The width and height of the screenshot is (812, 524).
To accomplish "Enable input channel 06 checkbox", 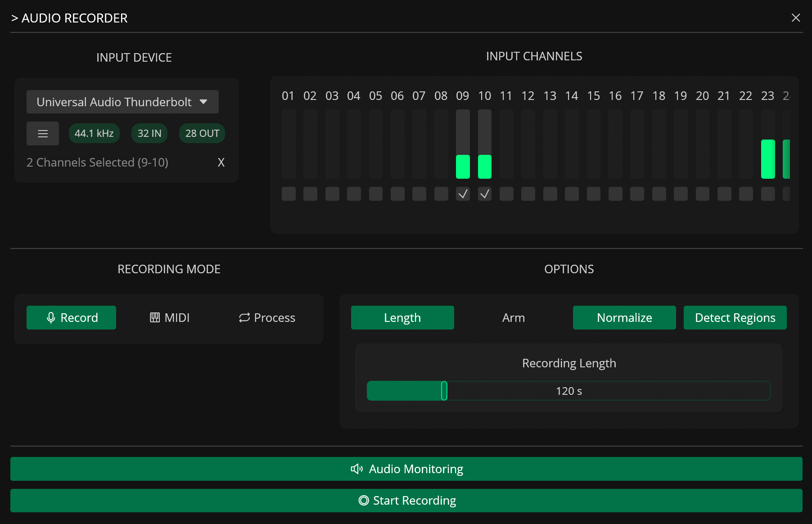I will (397, 194).
